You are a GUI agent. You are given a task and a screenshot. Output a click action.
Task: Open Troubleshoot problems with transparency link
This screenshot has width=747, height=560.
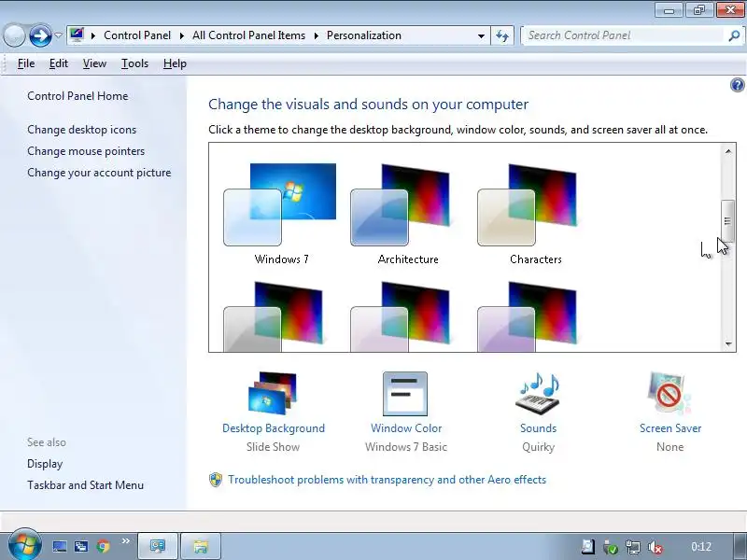coord(387,480)
